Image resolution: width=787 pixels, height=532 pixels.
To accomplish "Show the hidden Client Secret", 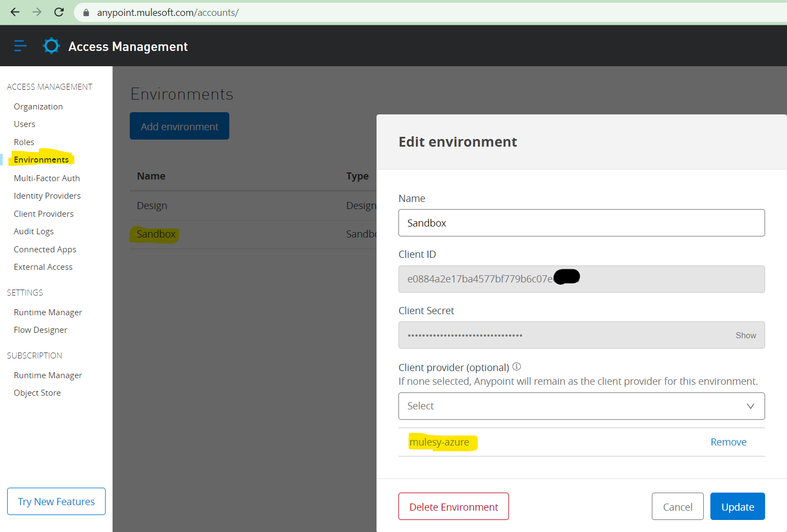I will click(x=745, y=334).
